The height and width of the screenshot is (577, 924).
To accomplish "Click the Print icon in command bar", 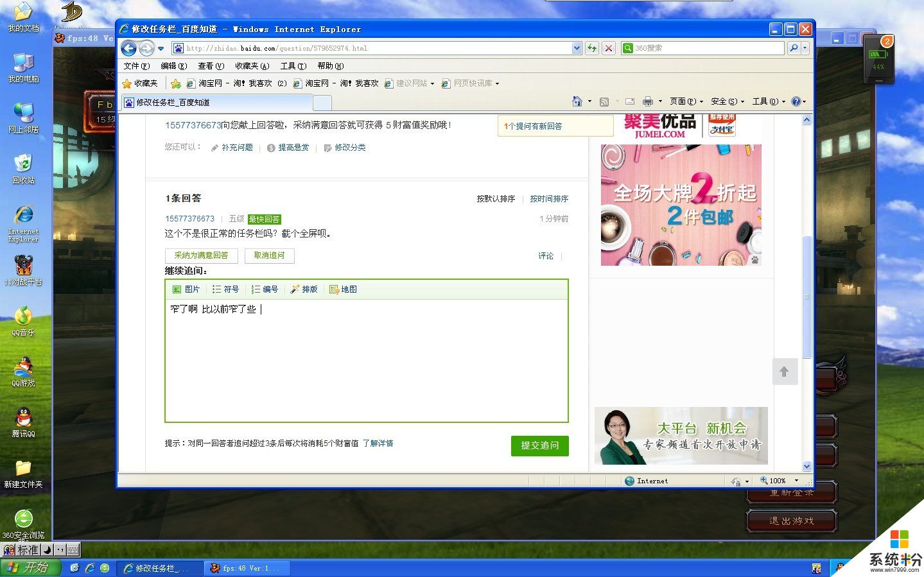I will (647, 101).
